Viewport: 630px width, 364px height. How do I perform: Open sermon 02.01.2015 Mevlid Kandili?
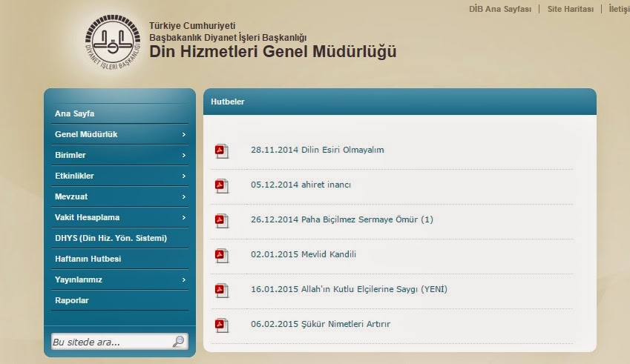(303, 254)
